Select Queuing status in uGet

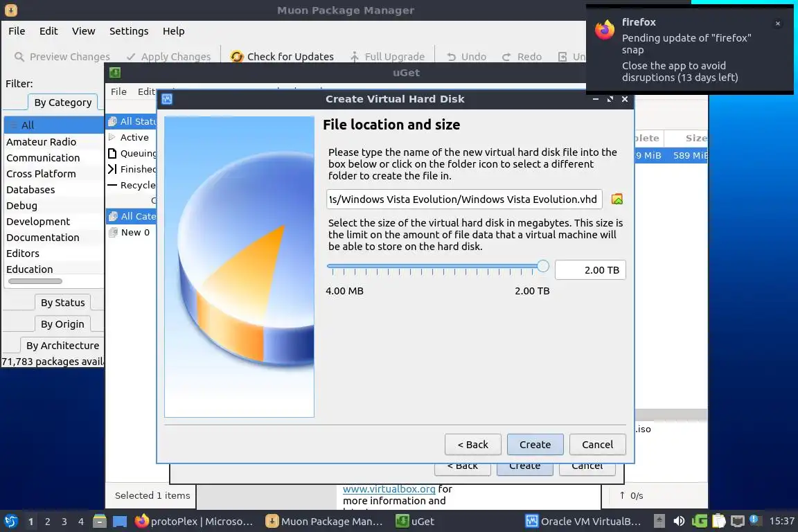[132, 153]
